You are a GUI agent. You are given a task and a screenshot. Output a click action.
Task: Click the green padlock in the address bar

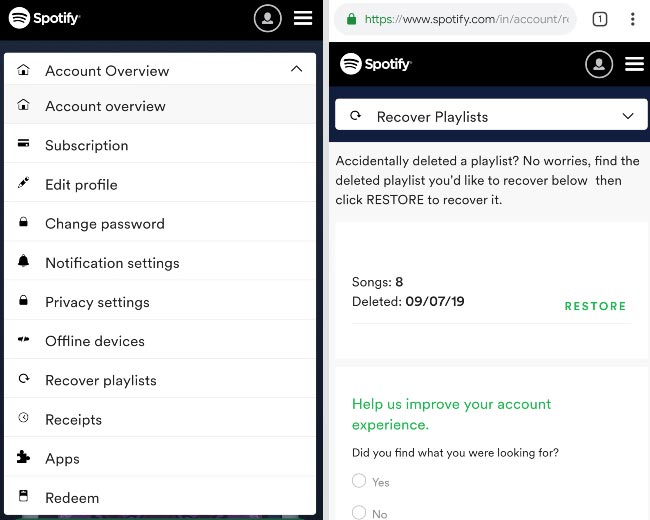pos(351,19)
